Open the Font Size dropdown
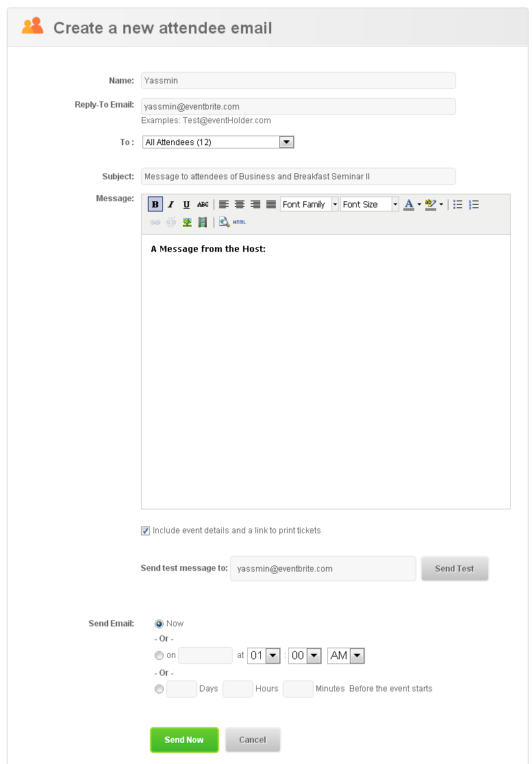532x764 pixels. click(x=370, y=205)
